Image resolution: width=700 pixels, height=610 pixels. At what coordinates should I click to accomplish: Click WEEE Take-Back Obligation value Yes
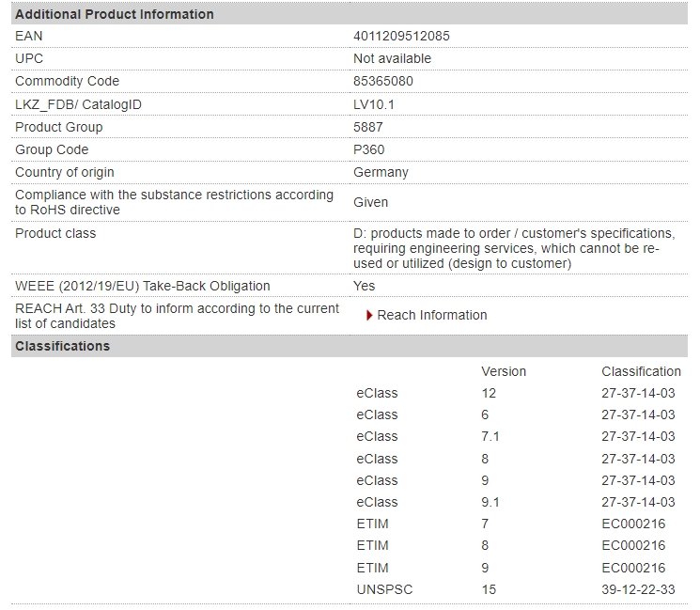pyautogui.click(x=364, y=286)
